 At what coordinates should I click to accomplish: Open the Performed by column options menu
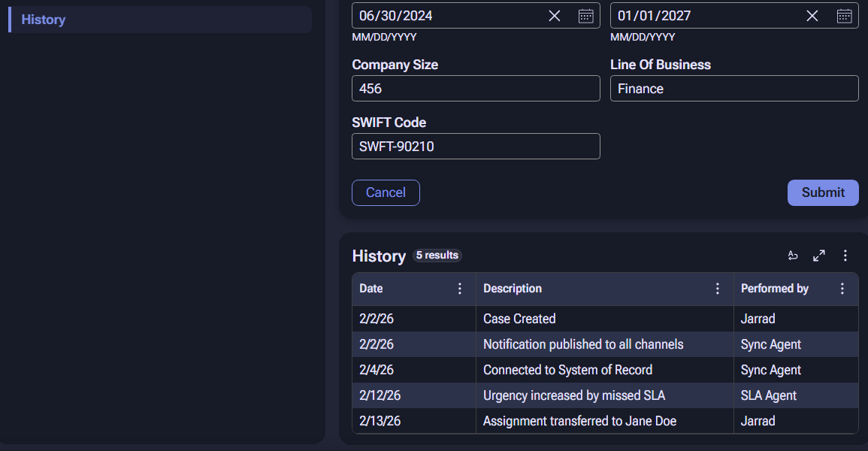[842, 289]
